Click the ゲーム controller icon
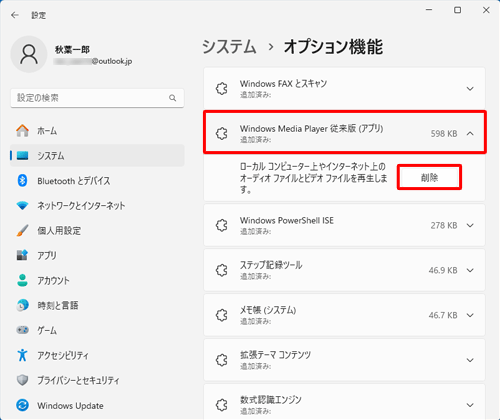Viewport: 500px width, 420px height. click(x=22, y=330)
